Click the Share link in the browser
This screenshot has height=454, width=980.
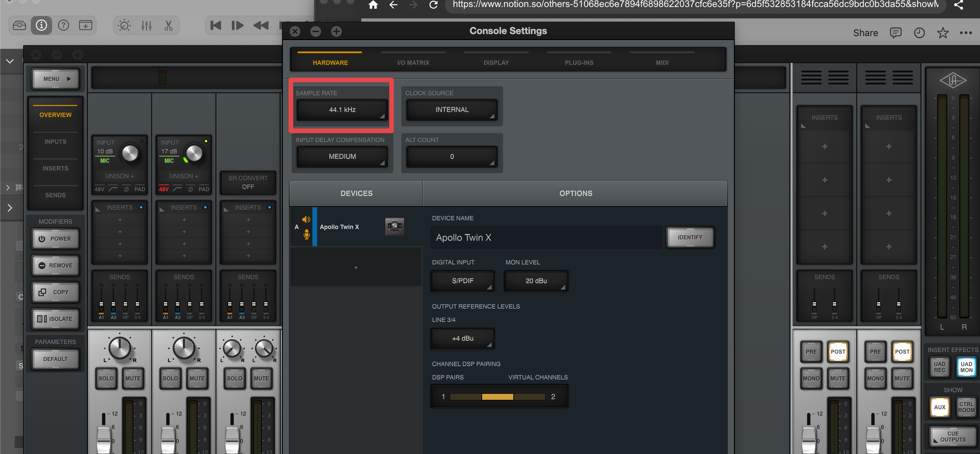coord(865,33)
